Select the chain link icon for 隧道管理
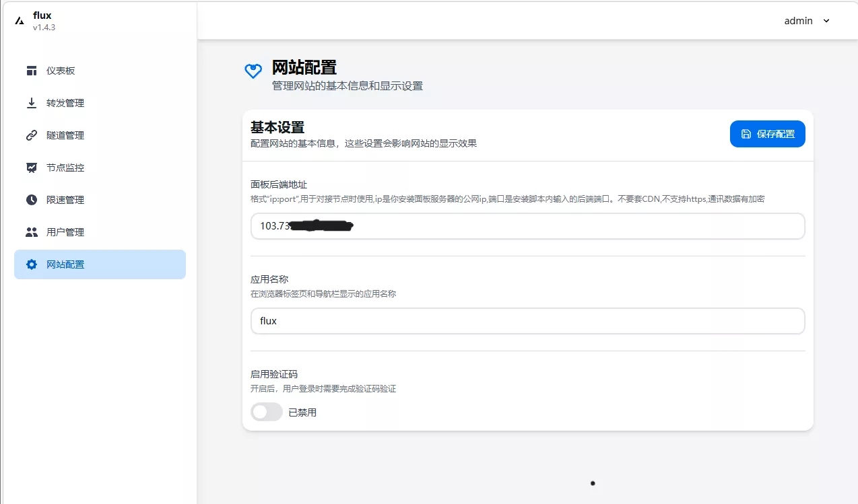 point(31,135)
